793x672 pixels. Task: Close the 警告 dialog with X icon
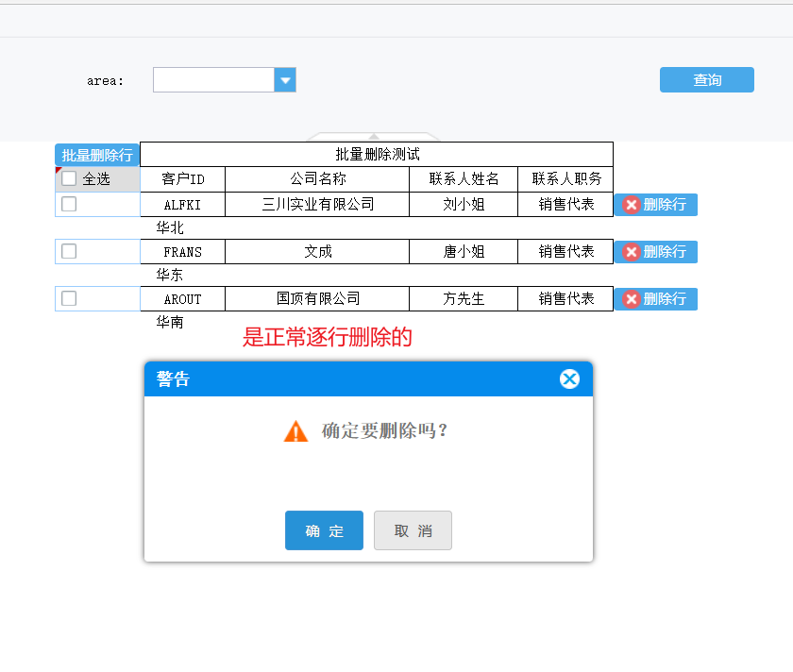(x=569, y=378)
